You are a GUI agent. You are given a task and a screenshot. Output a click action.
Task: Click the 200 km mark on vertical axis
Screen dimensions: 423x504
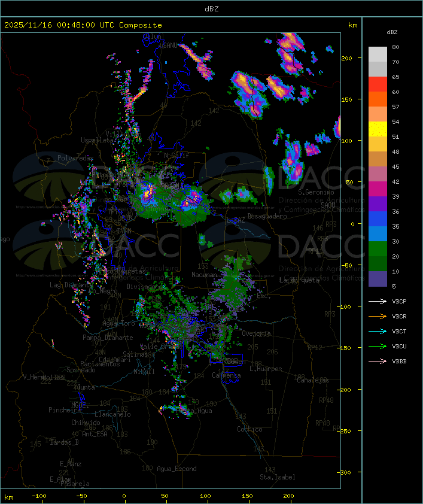pos(346,58)
